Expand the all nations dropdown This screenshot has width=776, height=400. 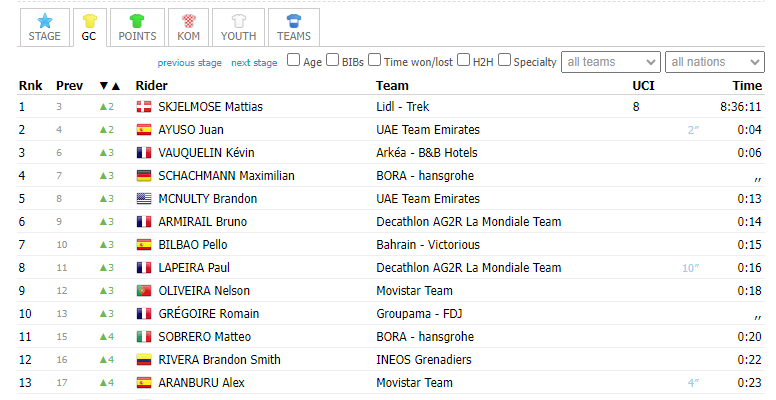click(714, 62)
